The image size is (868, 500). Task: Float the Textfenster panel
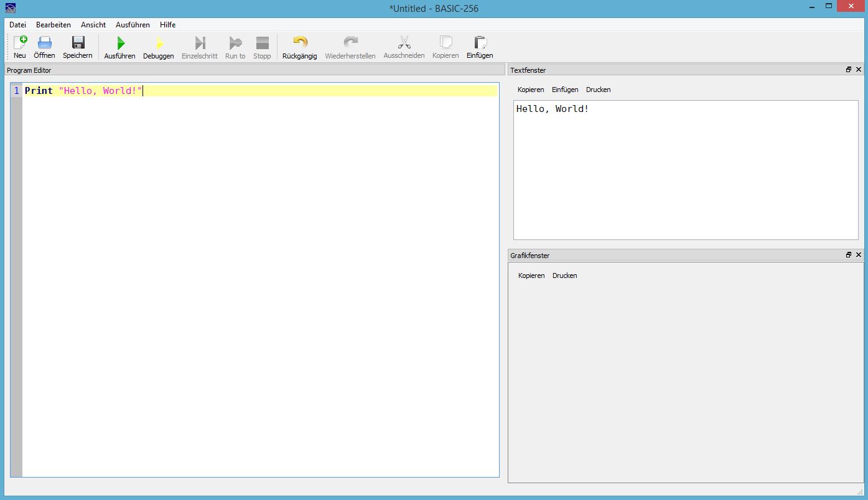[x=849, y=70]
